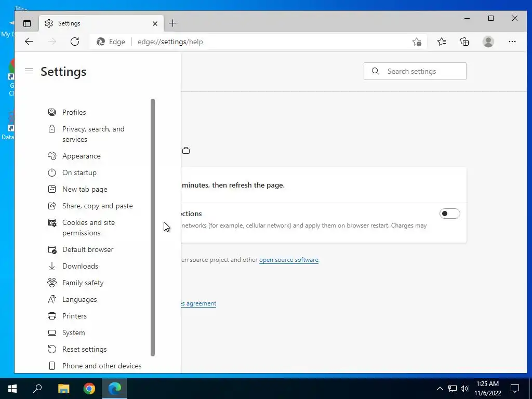The image size is (532, 399).
Task: Refresh the settings page
Action: click(x=75, y=42)
